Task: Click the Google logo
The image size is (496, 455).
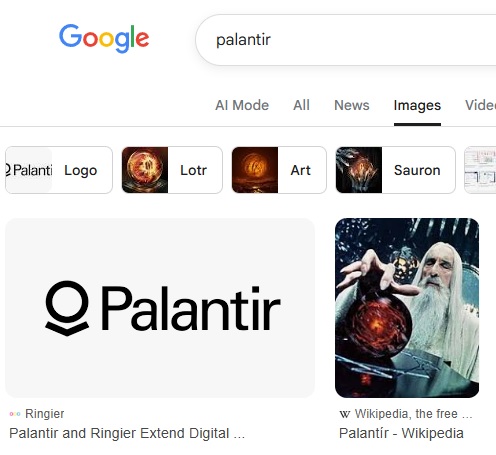Action: 104,38
